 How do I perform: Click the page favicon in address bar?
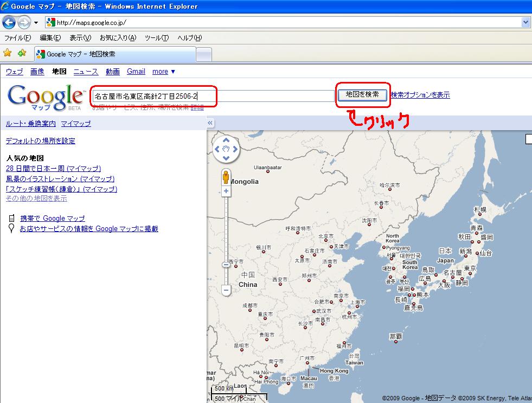[51, 22]
